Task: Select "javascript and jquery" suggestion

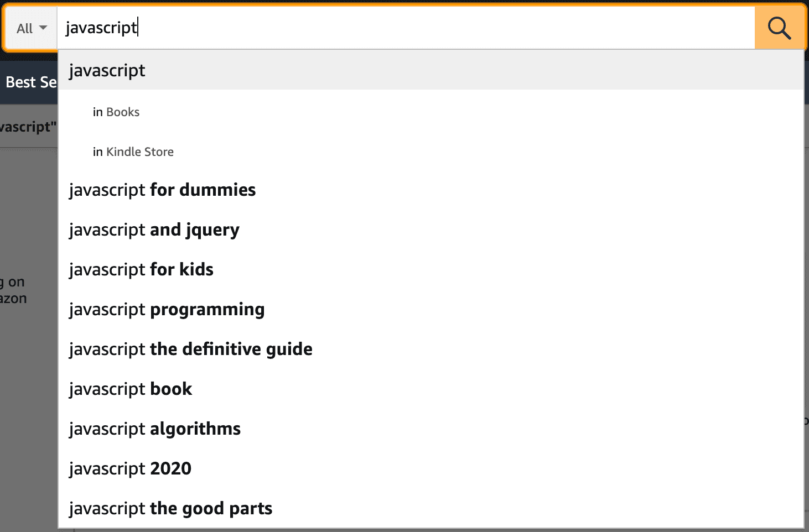Action: pos(431,230)
